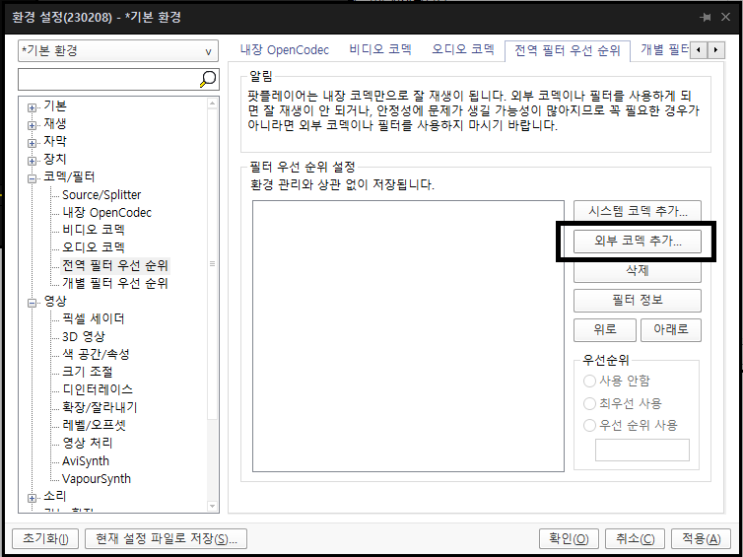Screen dimensions: 743x557
Task: Expand the 재생 tree node
Action: click(32, 125)
